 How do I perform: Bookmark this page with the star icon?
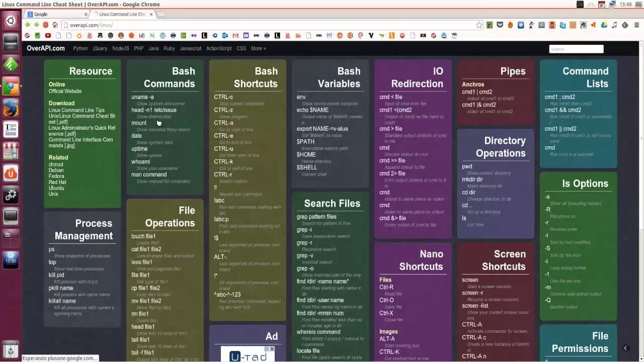[x=479, y=25]
